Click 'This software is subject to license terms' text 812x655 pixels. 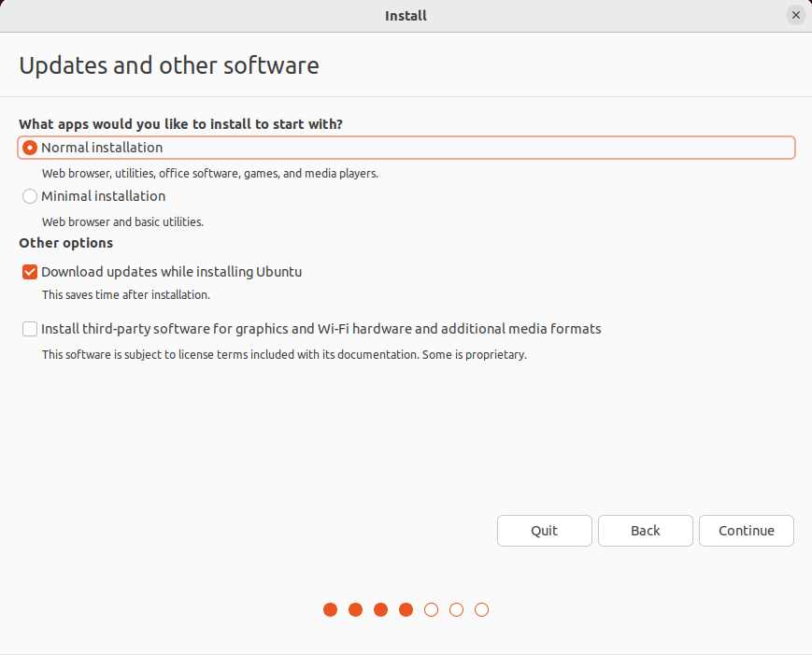tap(284, 355)
